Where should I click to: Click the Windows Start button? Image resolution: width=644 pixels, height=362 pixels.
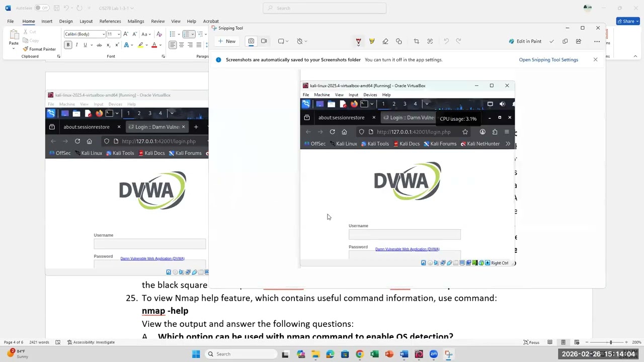pyautogui.click(x=196, y=354)
